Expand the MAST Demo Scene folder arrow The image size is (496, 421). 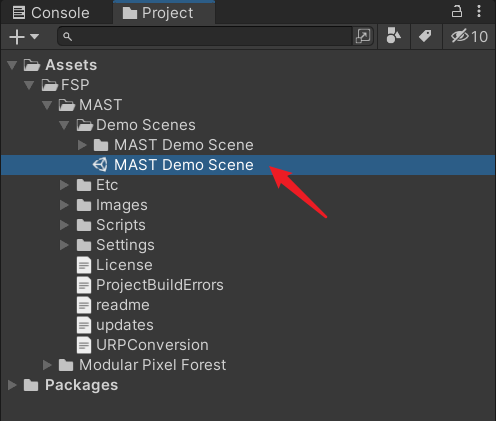(x=82, y=145)
